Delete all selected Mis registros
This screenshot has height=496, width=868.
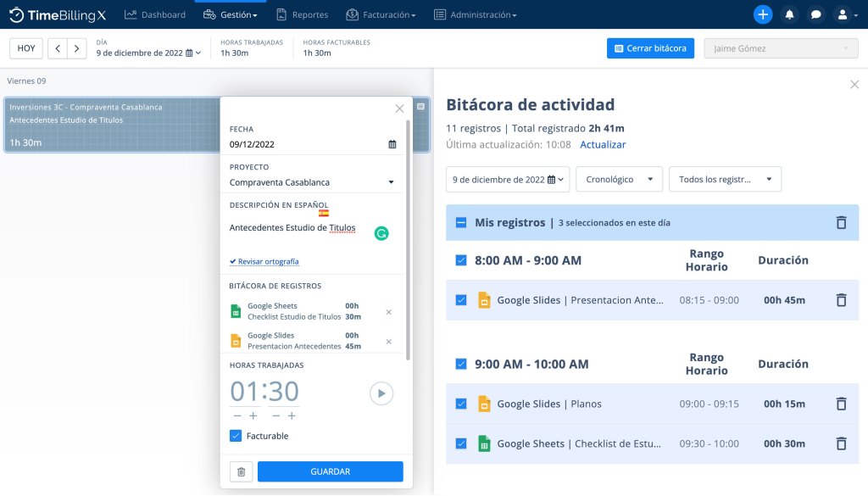(842, 222)
